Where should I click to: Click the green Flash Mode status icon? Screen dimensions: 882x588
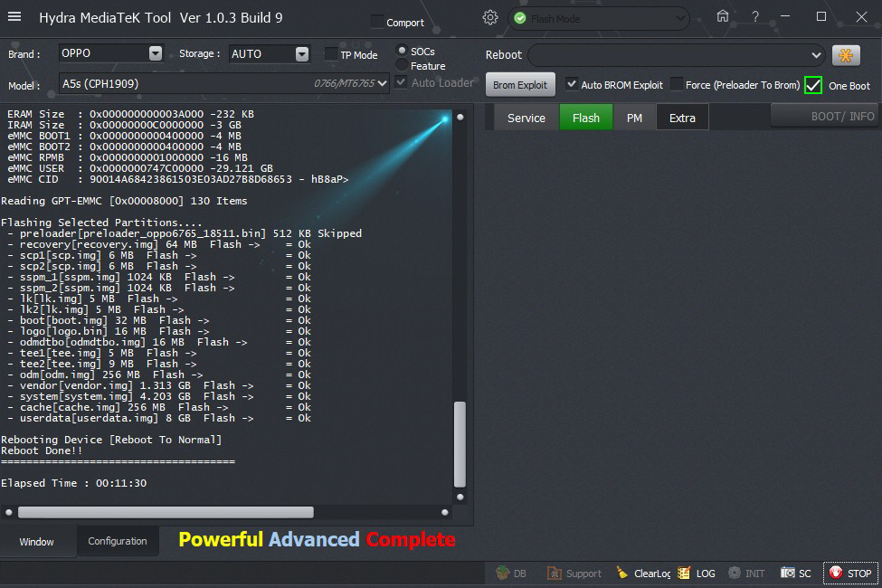[520, 19]
